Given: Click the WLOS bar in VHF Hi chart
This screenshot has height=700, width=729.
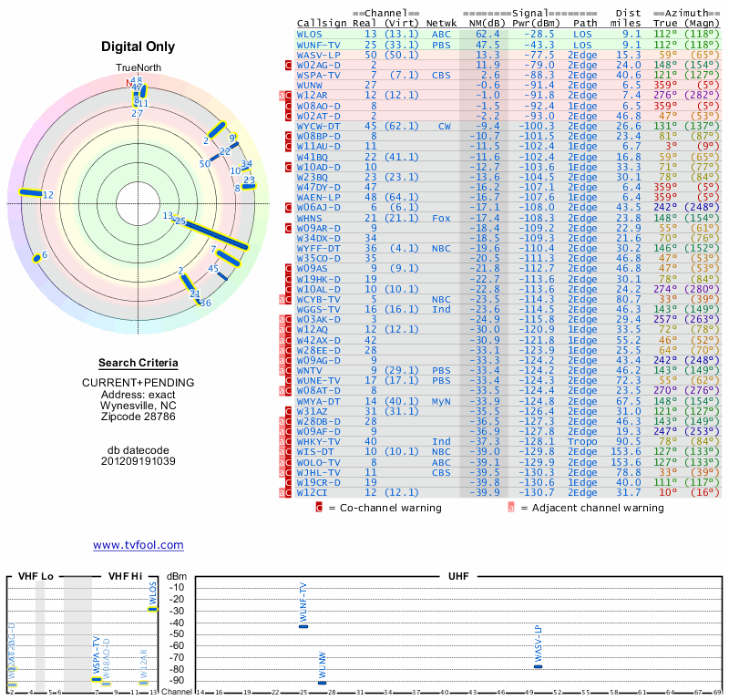Looking at the screenshot, I should pos(152,609).
